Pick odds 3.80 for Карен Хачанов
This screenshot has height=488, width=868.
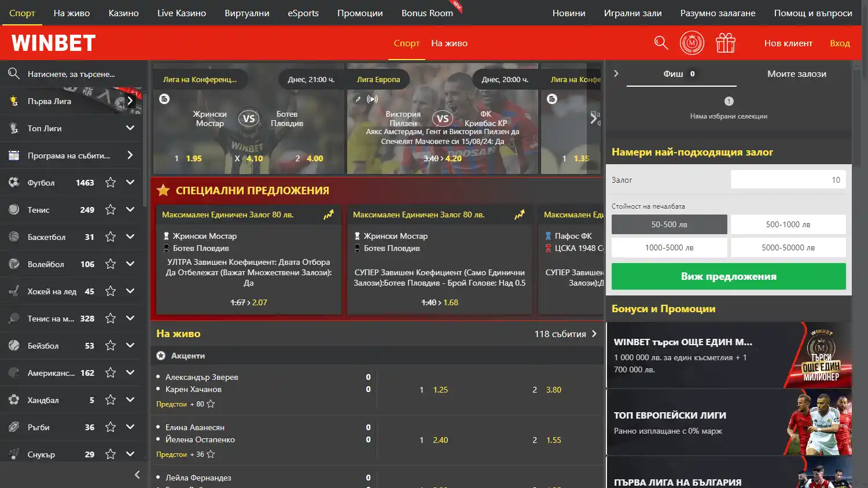tap(554, 390)
